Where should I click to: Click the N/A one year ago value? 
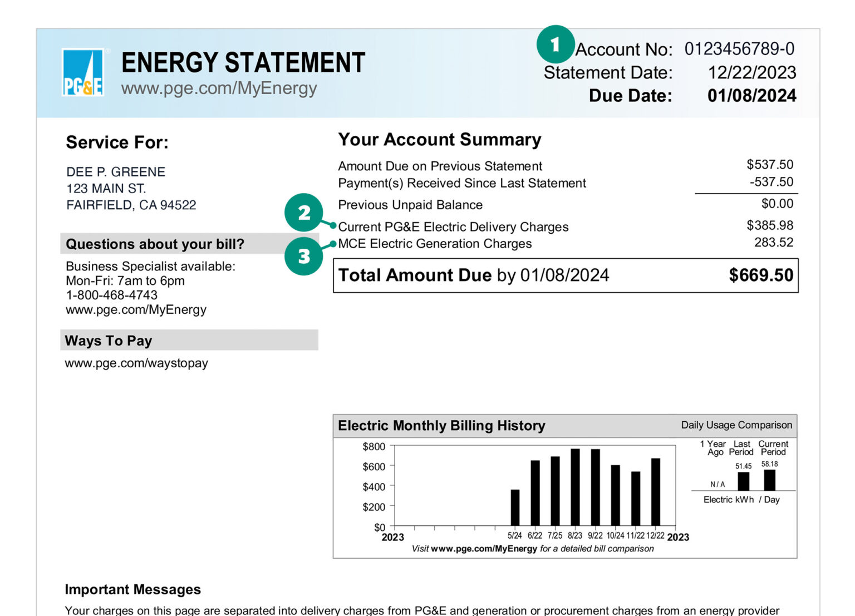click(718, 484)
